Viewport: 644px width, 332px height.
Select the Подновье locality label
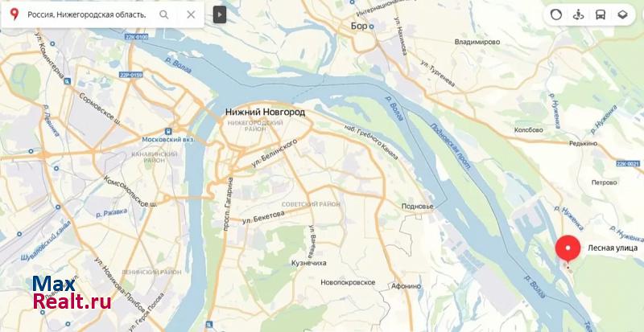click(x=417, y=207)
